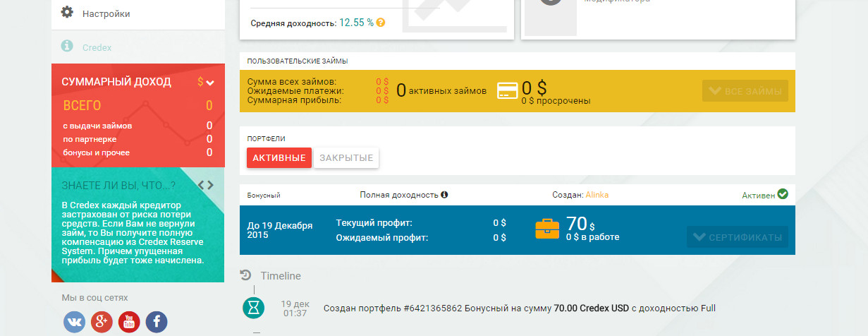Switch to the Закрытые portfolios tab
Viewport: 868px width, 336px height.
coord(346,158)
